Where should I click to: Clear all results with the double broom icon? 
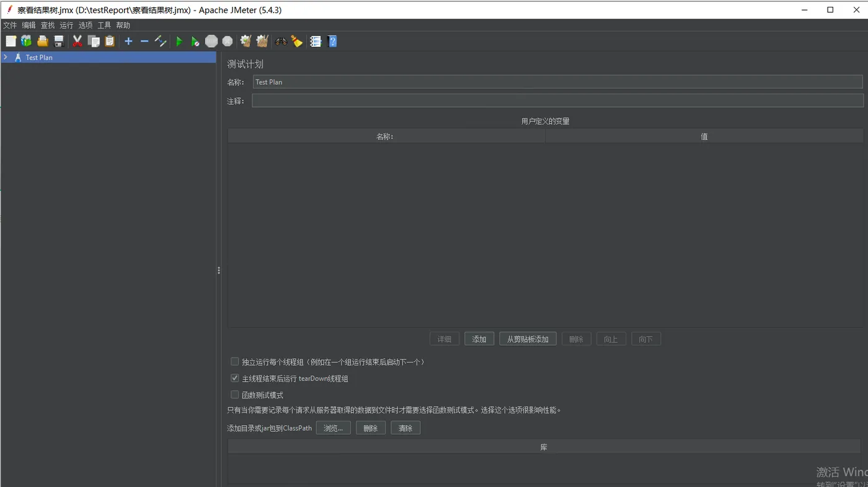(262, 42)
